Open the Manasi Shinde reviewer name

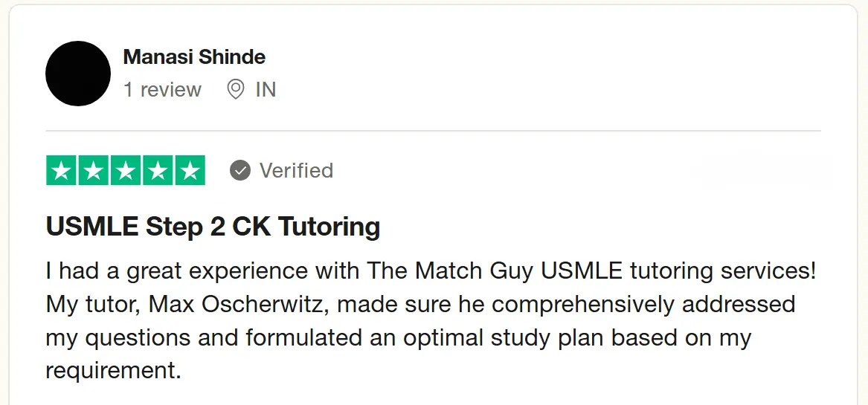pyautogui.click(x=194, y=56)
